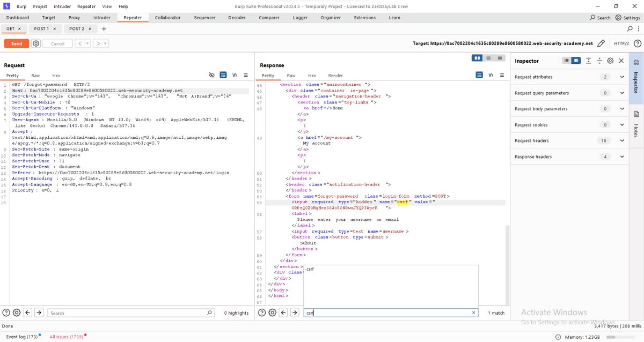This screenshot has height=342, width=644.
Task: Open help icon beside HTTP/2
Action: 636,43
